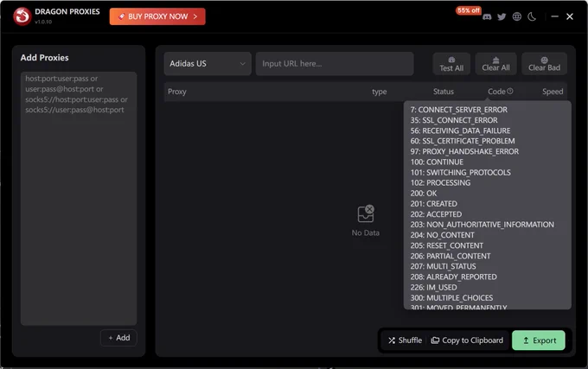Click '102: PROCESSING' entry
The image size is (588, 369).
(440, 183)
